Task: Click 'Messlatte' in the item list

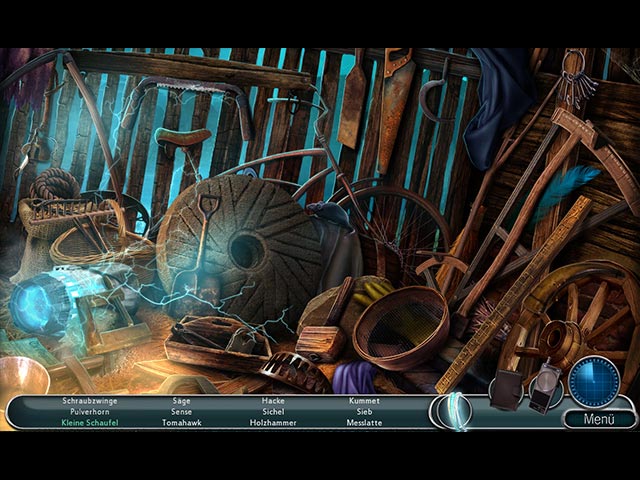Action: (363, 423)
